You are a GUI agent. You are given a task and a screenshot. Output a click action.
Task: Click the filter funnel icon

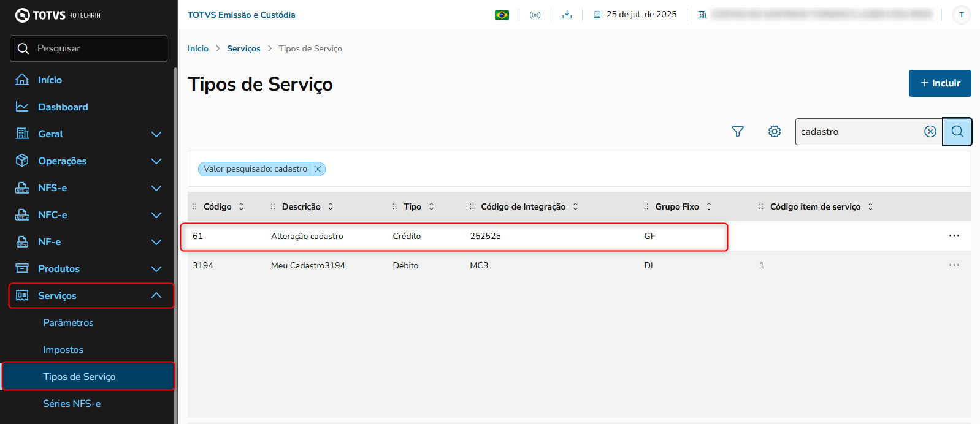[738, 132]
